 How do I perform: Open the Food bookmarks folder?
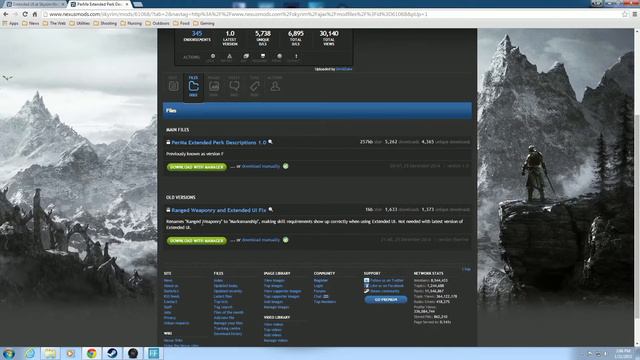(182, 23)
